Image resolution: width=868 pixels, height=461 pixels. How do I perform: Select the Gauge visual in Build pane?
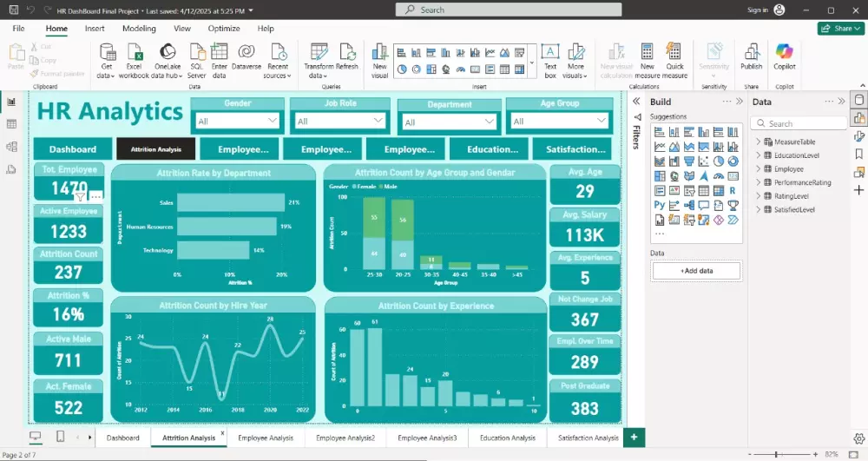pyautogui.click(x=719, y=176)
